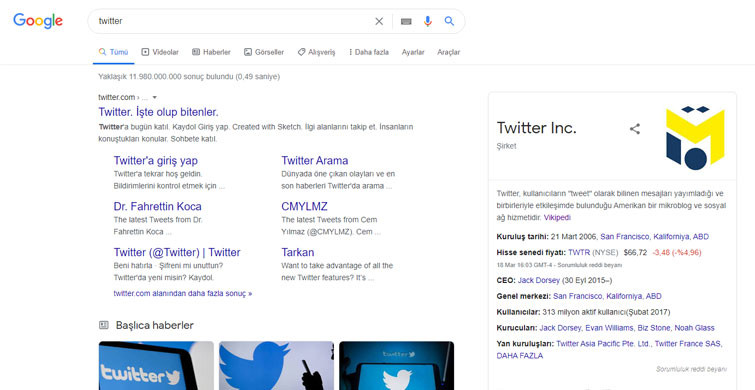Image resolution: width=755 pixels, height=390 pixels.
Task: Open the first news thumbnail with twitter tablet
Action: tap(156, 366)
